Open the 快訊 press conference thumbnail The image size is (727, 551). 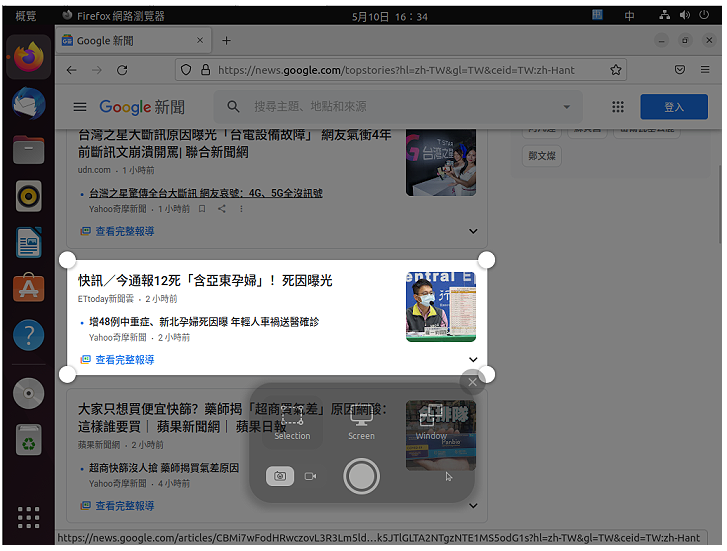point(440,307)
